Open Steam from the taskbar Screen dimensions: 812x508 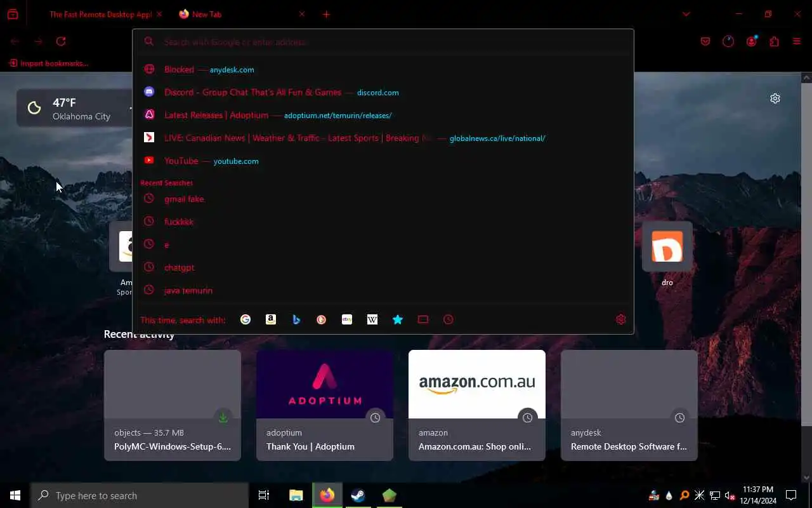pos(358,495)
